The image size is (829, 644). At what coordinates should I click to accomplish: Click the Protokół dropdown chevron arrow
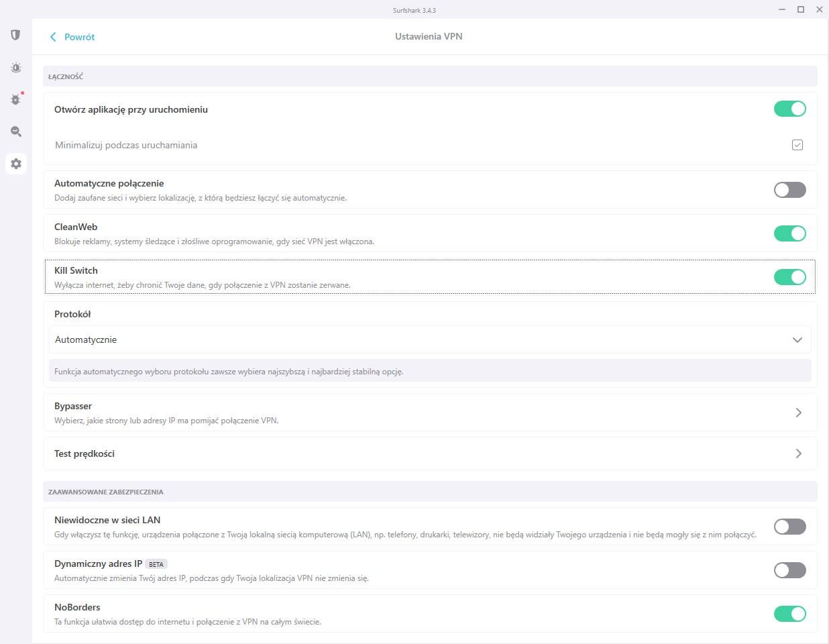coord(797,340)
